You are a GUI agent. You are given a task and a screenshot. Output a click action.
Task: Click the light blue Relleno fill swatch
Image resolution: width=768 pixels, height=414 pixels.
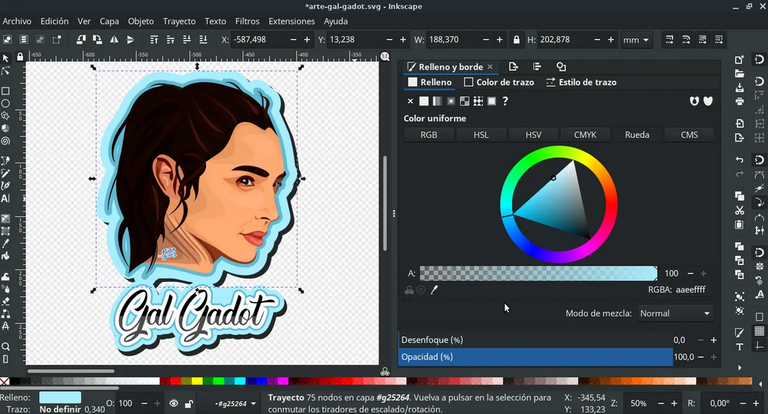pos(60,397)
